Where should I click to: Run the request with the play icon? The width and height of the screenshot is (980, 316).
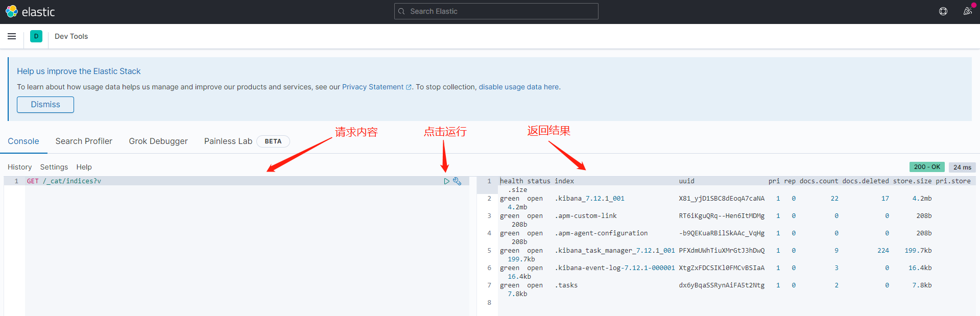point(447,181)
